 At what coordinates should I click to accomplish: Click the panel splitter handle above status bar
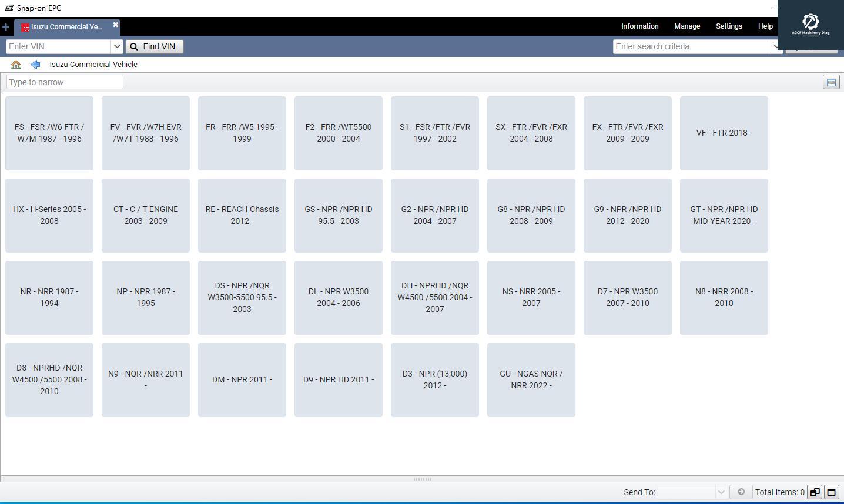click(x=422, y=479)
